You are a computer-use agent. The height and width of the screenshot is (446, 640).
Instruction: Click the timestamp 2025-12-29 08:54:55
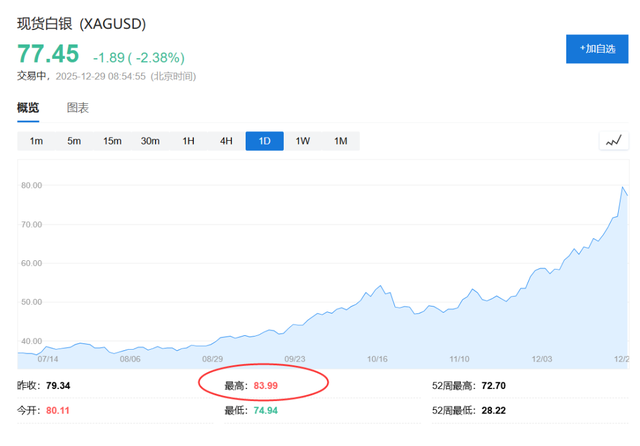coord(100,76)
